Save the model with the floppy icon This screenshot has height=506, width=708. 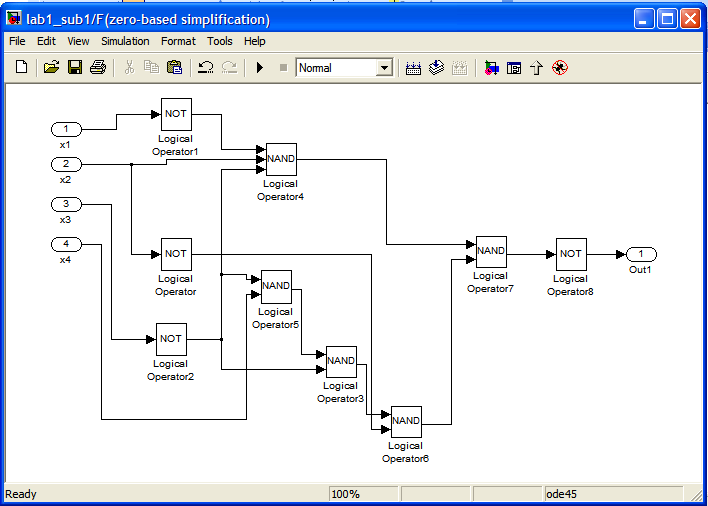(x=75, y=68)
